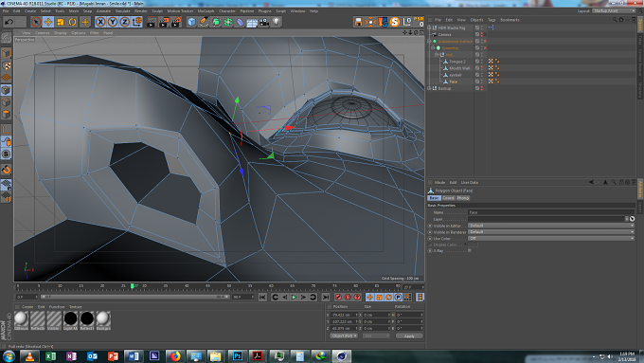The width and height of the screenshot is (644, 363).
Task: Select the black Light.fill material swatch
Action: point(70,318)
